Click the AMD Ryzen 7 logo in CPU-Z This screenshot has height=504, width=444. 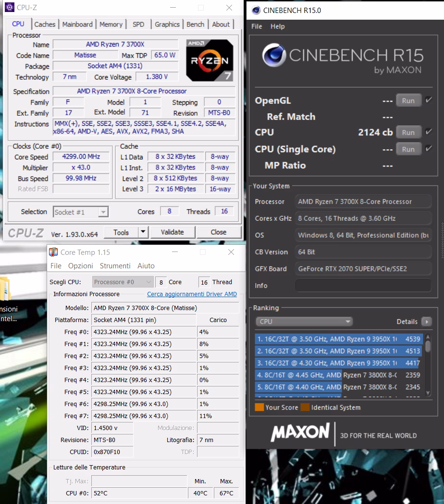[x=210, y=60]
